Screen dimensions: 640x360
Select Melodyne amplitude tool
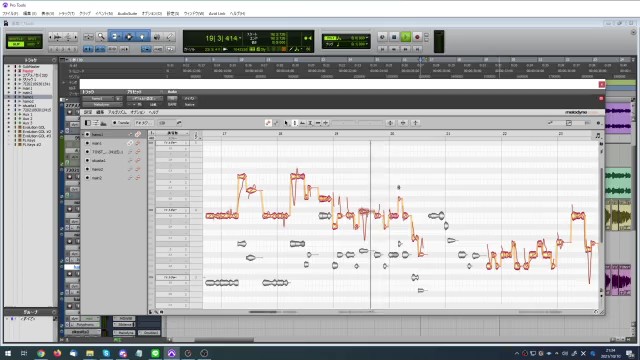coord(310,123)
